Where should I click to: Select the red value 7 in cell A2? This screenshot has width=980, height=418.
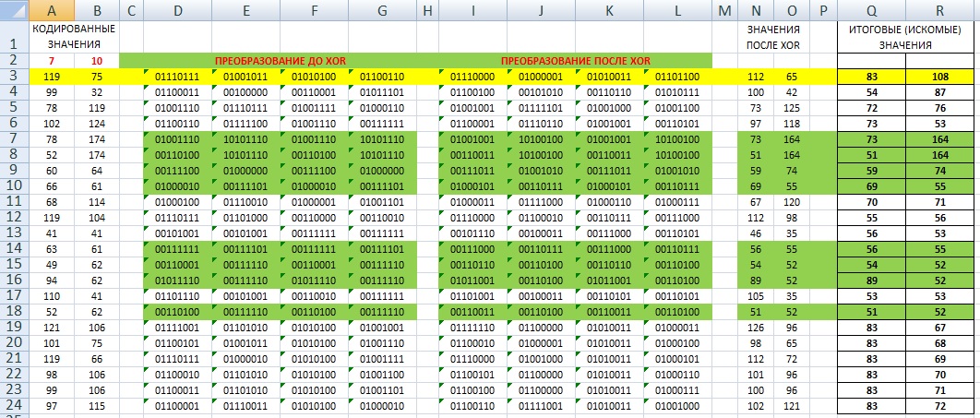pos(51,60)
